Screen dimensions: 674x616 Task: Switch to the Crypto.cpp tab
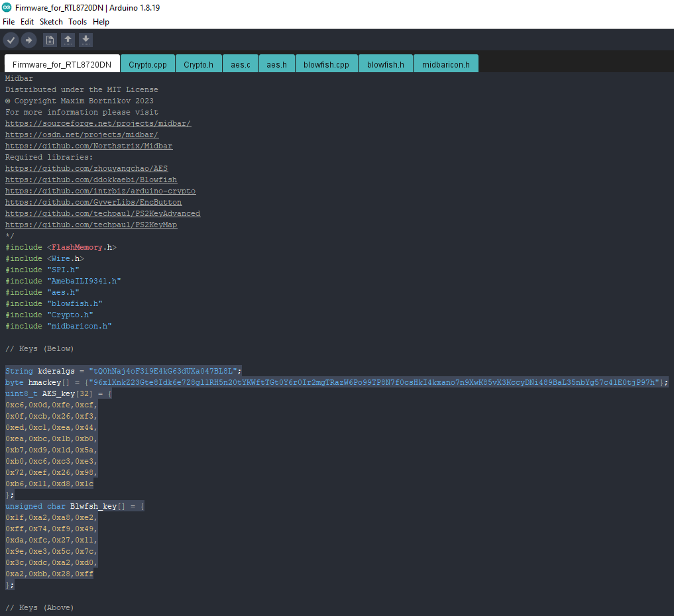147,64
